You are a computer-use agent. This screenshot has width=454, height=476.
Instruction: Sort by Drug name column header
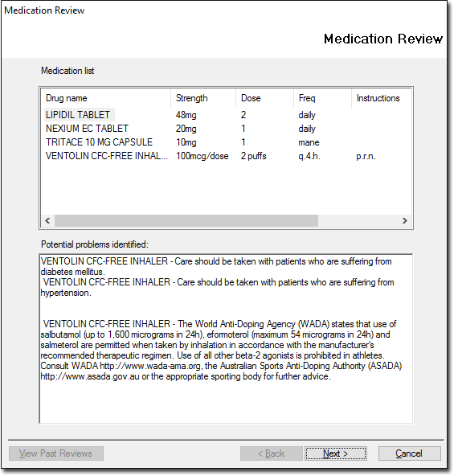point(106,98)
